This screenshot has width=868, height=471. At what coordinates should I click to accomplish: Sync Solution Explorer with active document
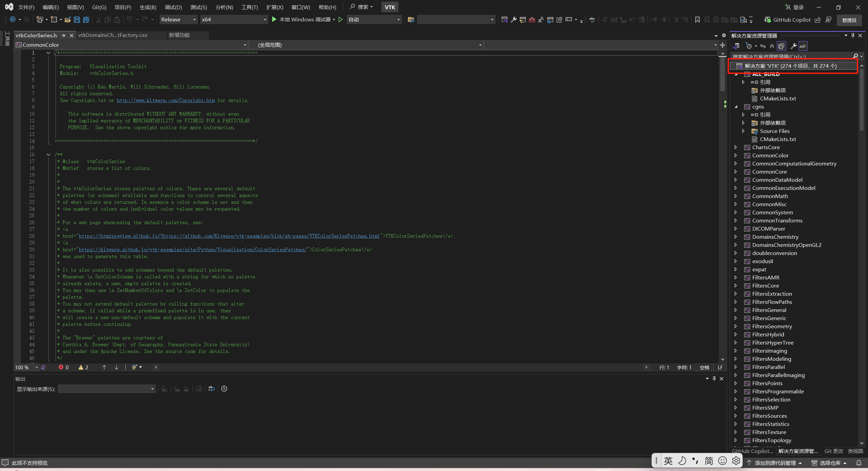point(763,46)
